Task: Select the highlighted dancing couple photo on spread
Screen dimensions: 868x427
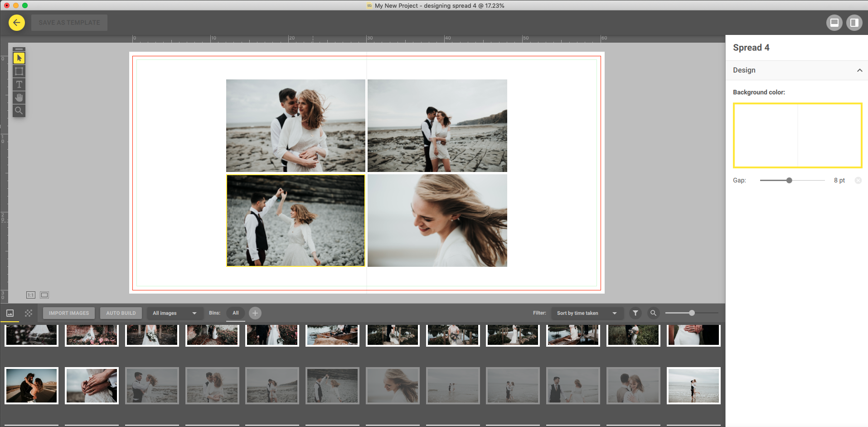Action: click(296, 221)
